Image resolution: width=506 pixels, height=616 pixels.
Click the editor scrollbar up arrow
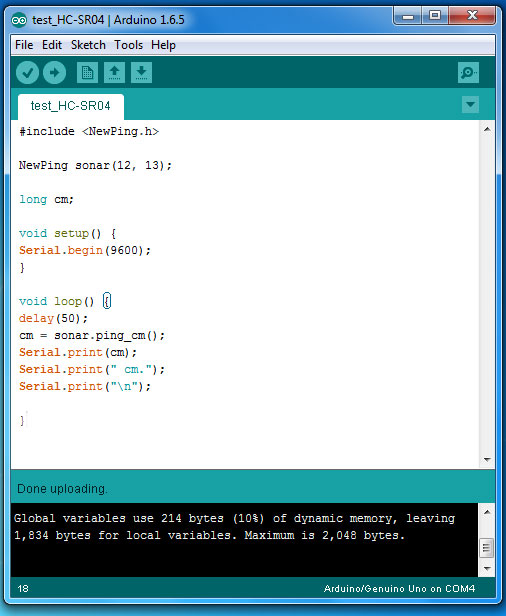click(487, 129)
